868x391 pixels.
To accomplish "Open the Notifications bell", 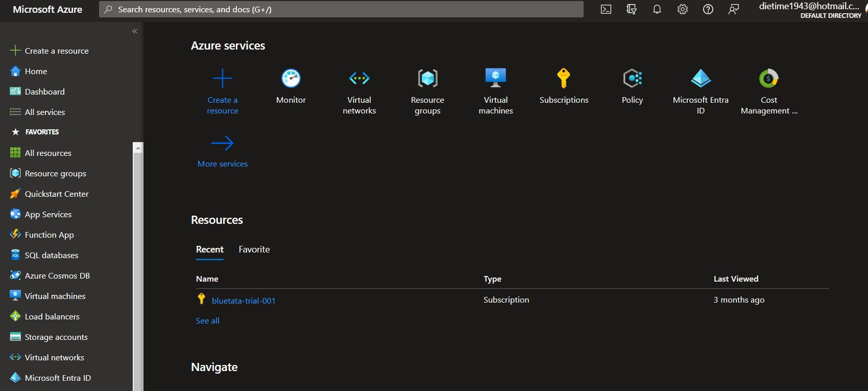I will [657, 9].
